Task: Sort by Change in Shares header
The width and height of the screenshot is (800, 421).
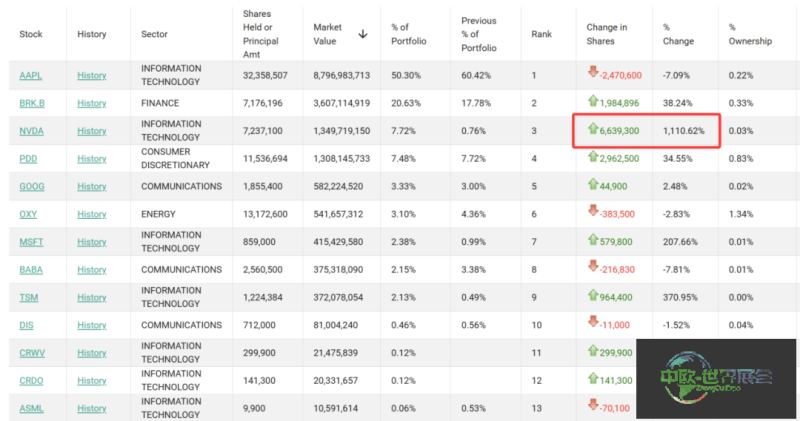Action: [607, 34]
